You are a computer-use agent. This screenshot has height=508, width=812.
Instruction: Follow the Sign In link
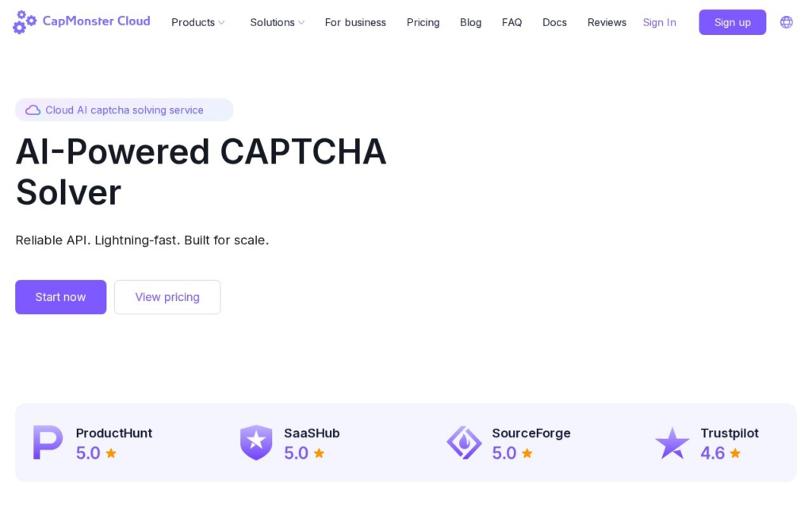pos(659,22)
